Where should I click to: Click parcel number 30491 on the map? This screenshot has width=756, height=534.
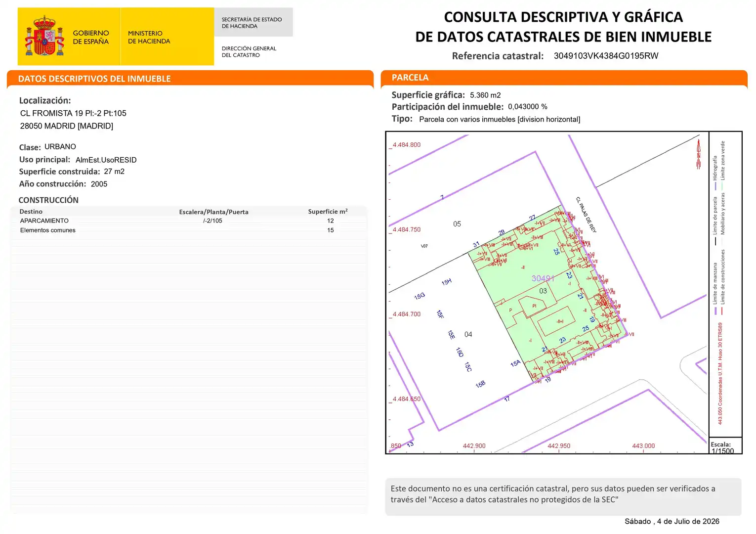[543, 279]
